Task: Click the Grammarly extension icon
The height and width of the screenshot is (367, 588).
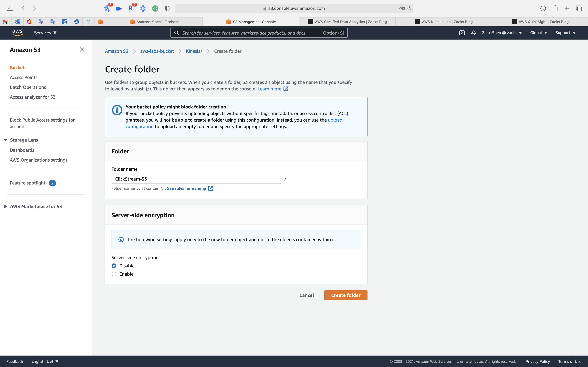Action: [155, 9]
